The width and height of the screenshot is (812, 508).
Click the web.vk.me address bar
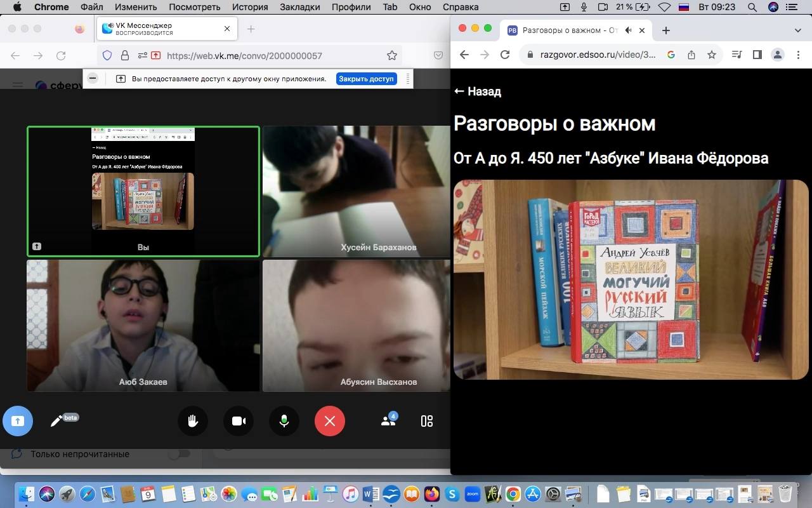tap(244, 56)
